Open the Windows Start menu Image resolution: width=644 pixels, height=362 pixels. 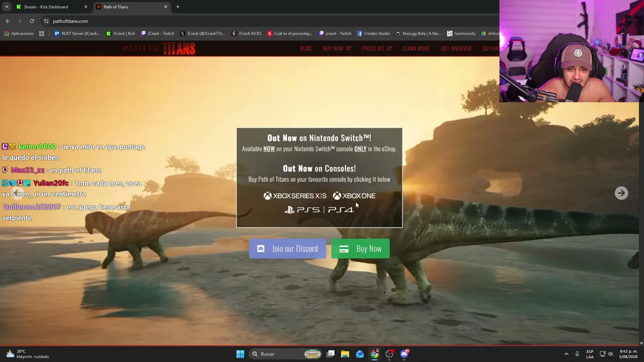pos(240,354)
